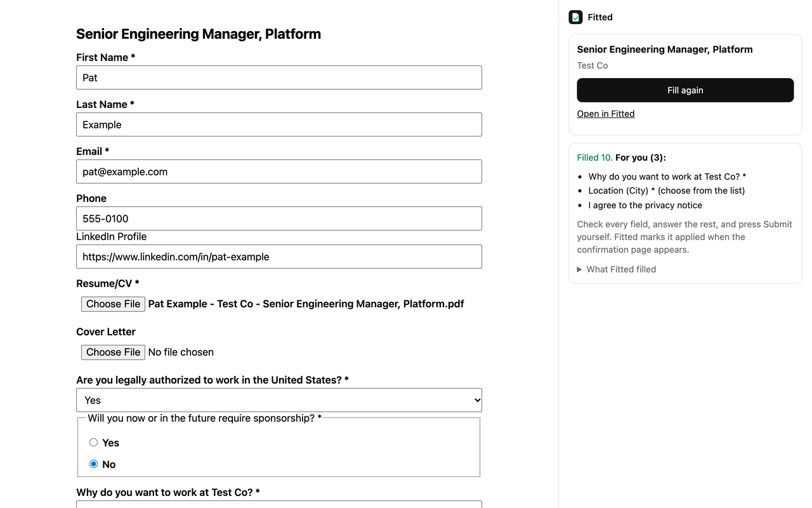812x508 pixels.
Task: Click the 'Filled 10.' status text
Action: pos(594,157)
